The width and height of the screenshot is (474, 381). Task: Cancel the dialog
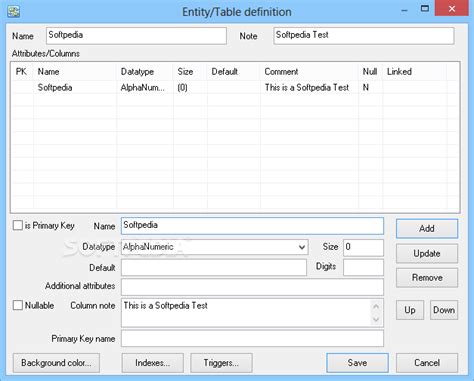click(x=427, y=363)
